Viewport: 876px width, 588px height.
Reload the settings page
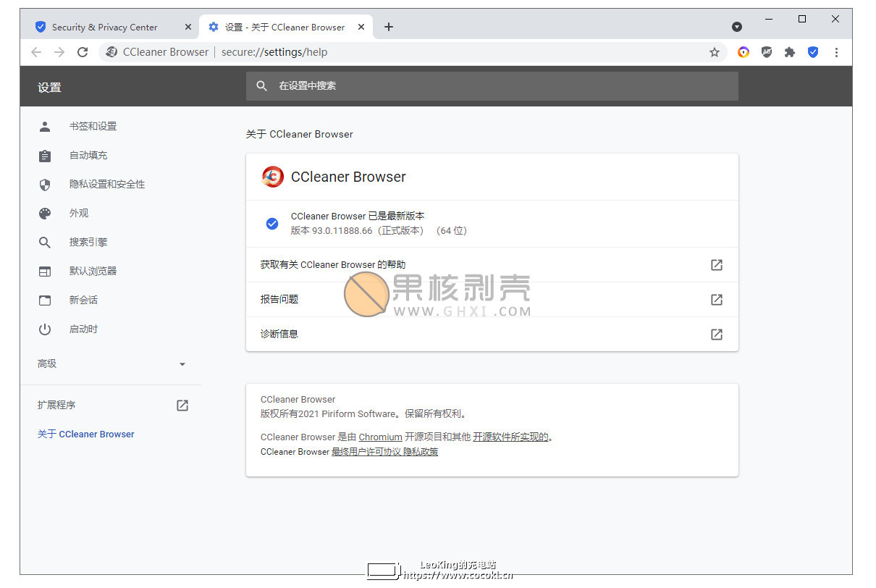click(83, 52)
